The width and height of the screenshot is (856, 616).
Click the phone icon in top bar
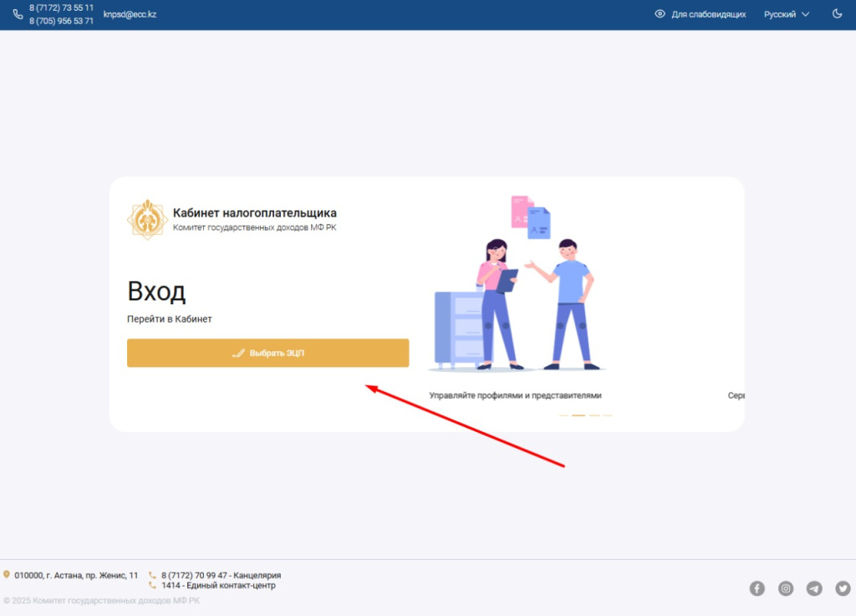point(18,14)
